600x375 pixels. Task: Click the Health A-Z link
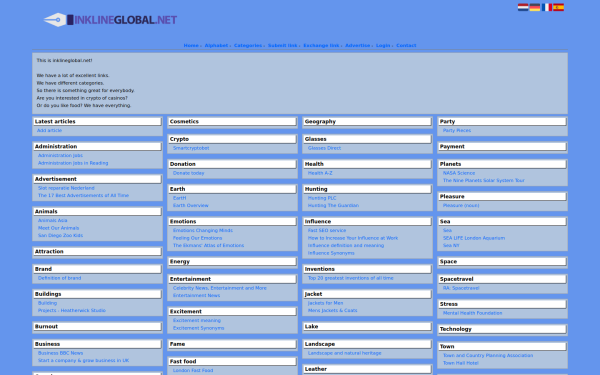click(320, 173)
